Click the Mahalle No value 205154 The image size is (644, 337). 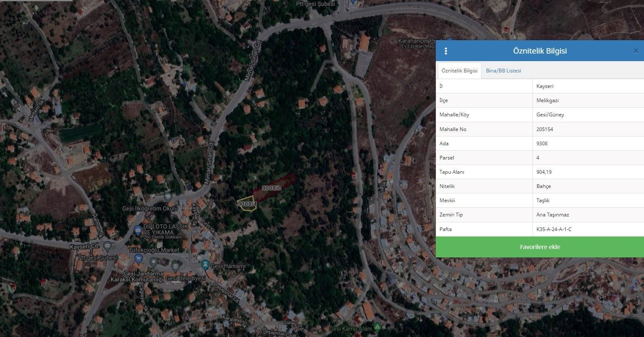[x=545, y=129]
